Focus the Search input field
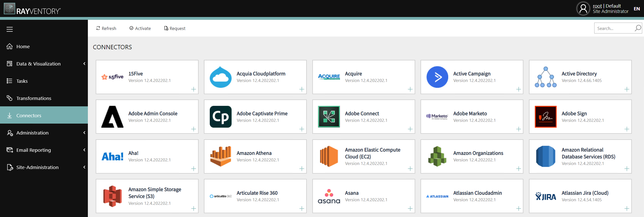Image resolution: width=644 pixels, height=217 pixels. click(615, 28)
